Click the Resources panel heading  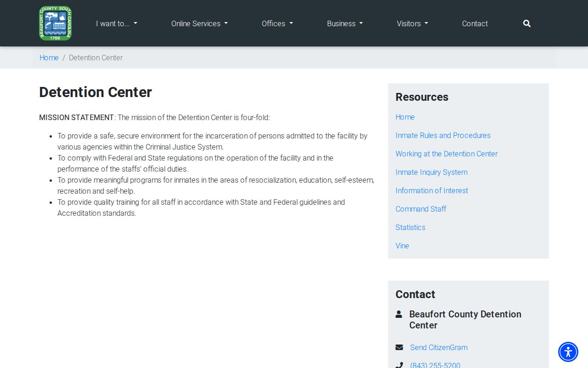pos(422,97)
